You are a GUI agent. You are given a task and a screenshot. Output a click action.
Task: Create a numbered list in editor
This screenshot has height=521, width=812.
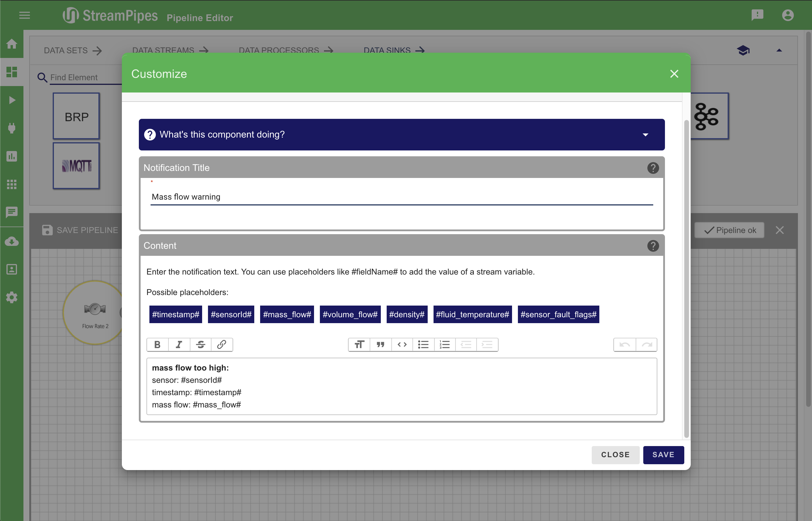444,345
